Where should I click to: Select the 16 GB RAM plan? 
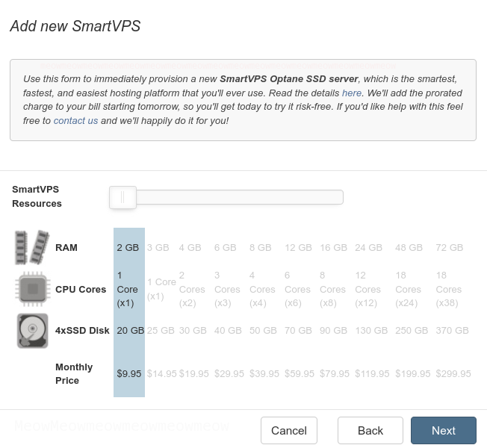(x=333, y=247)
